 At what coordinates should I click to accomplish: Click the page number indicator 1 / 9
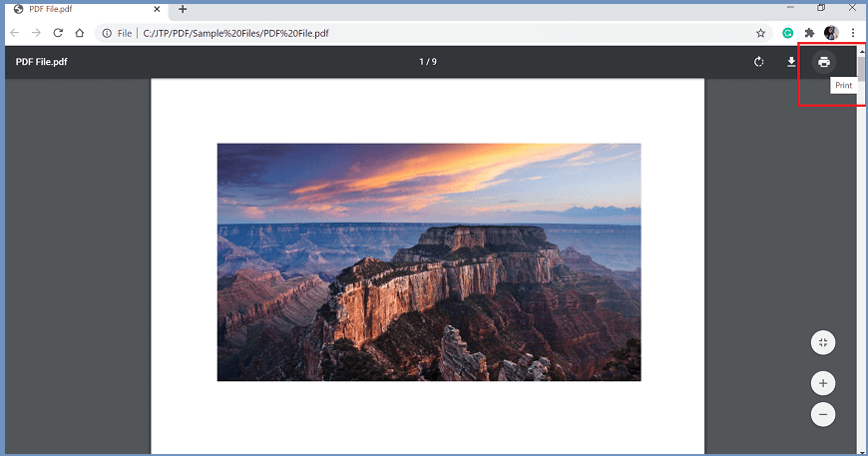pyautogui.click(x=428, y=62)
